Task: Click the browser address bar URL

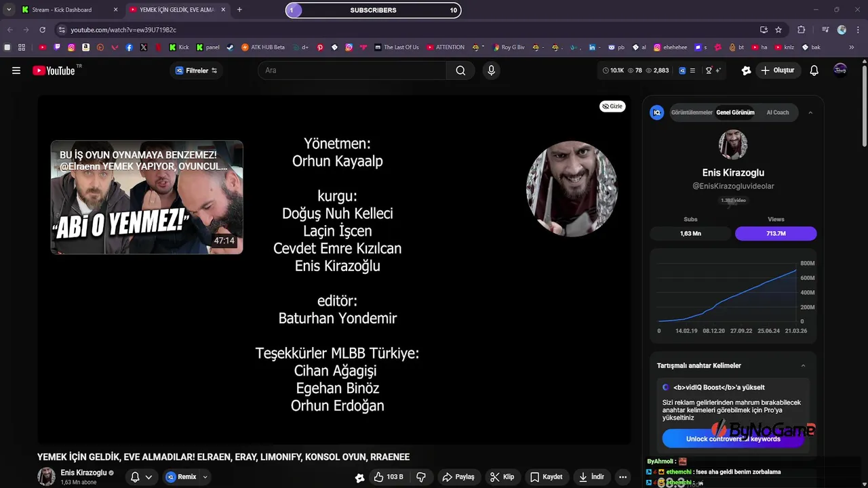Action: 123,30
